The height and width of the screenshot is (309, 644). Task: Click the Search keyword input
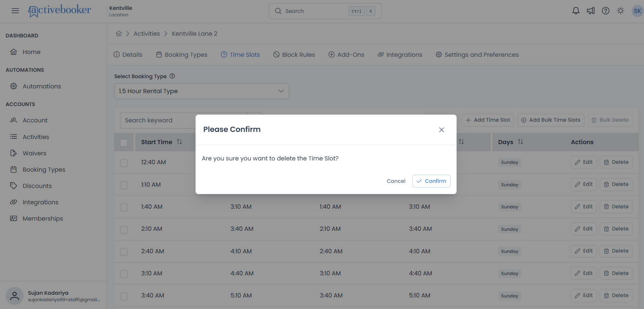[158, 120]
